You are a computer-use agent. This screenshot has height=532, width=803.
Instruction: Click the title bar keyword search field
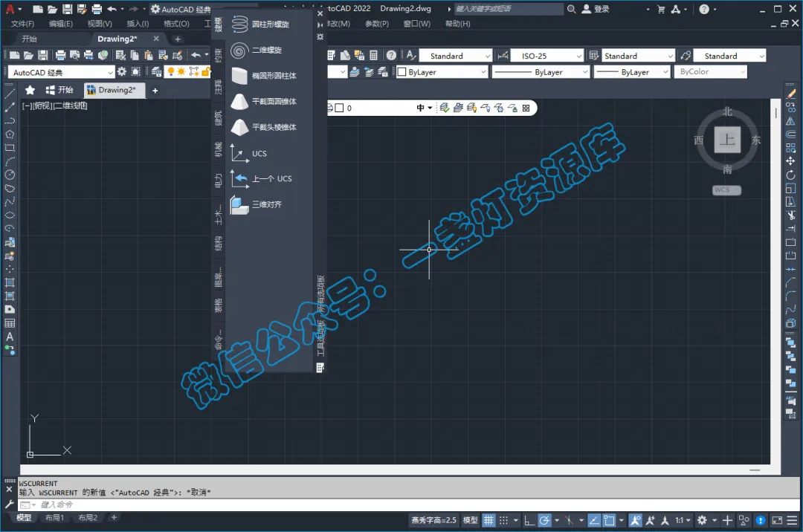coord(508,9)
